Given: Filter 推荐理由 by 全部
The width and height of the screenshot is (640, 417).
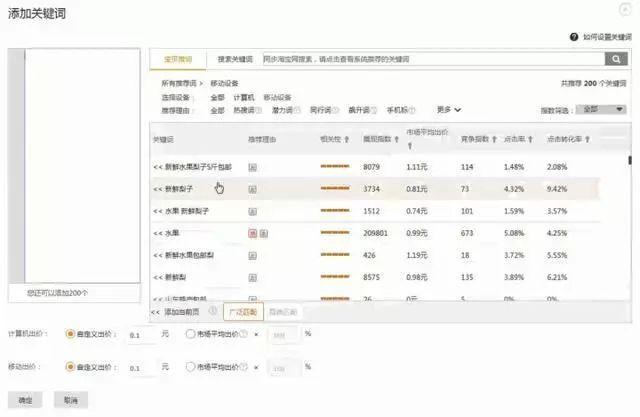Looking at the screenshot, I should click(218, 110).
